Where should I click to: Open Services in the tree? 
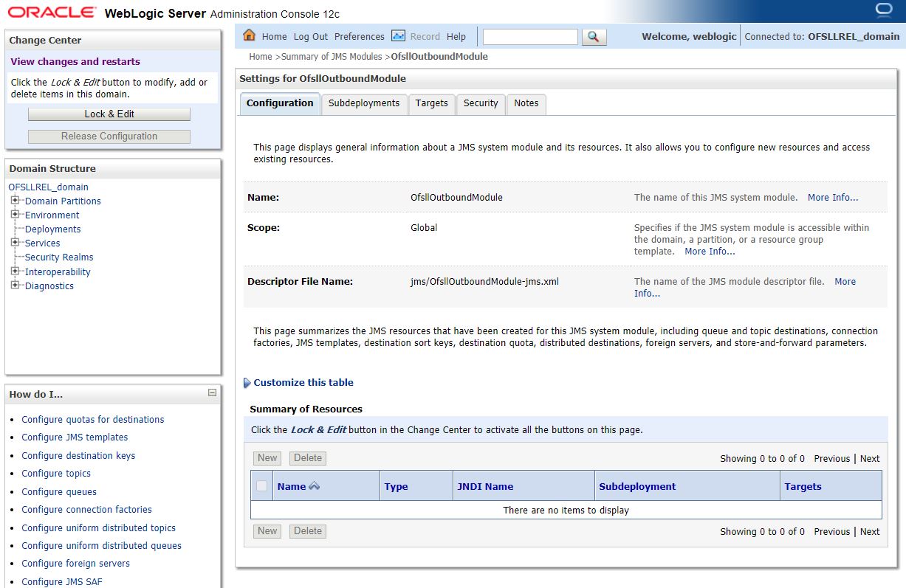click(x=43, y=243)
